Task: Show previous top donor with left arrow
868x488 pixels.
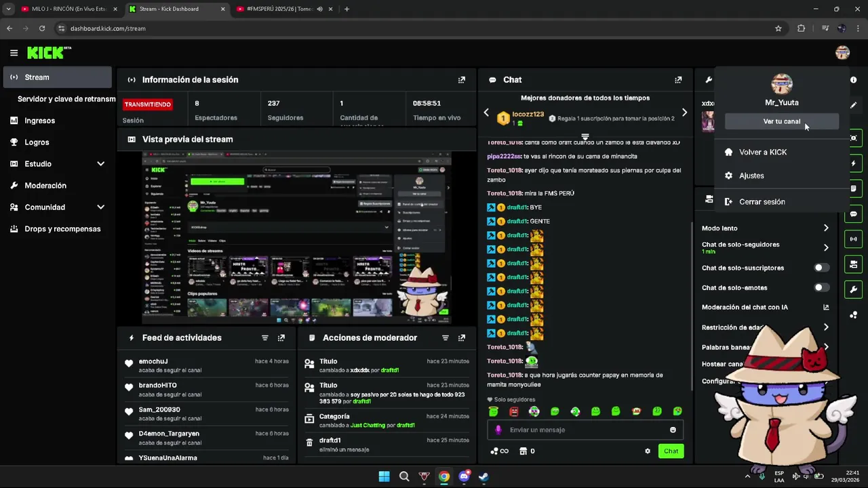Action: tap(486, 113)
